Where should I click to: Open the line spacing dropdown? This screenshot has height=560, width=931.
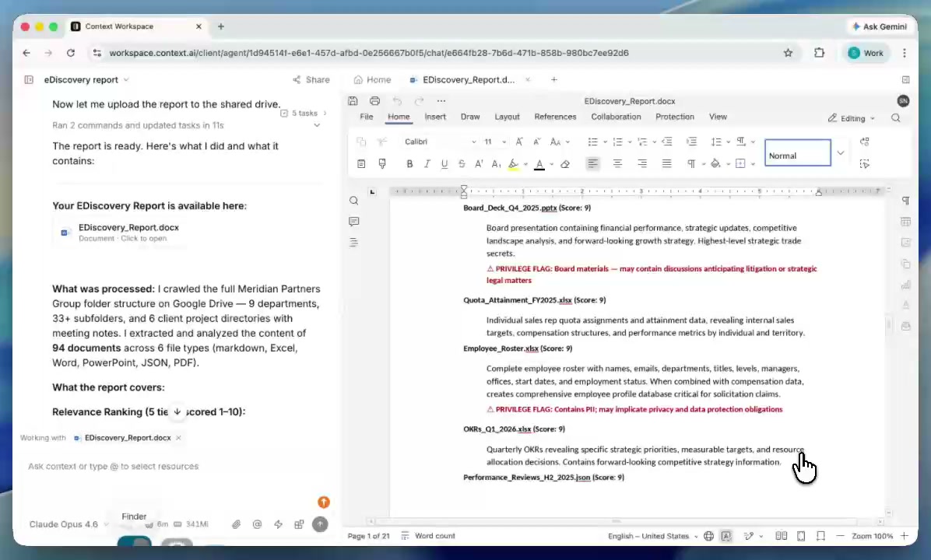pyautogui.click(x=728, y=142)
